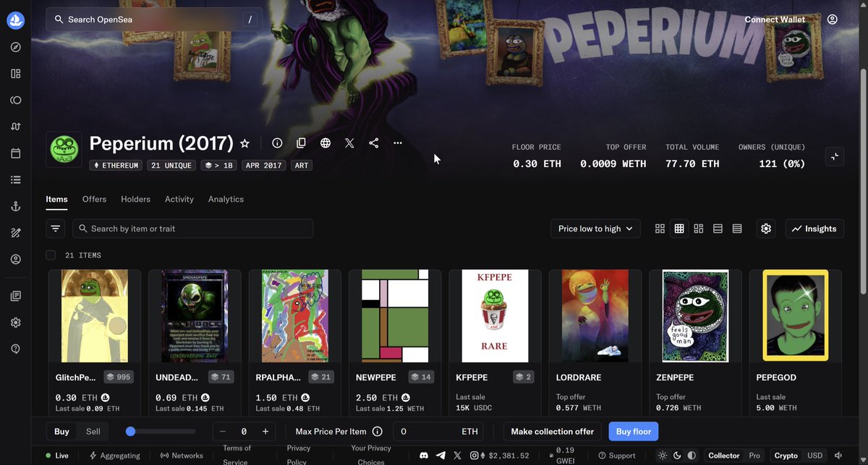Screen dimensions: 868x465
Task: Open OpenSea Instagram link in footer
Action: [x=475, y=456]
